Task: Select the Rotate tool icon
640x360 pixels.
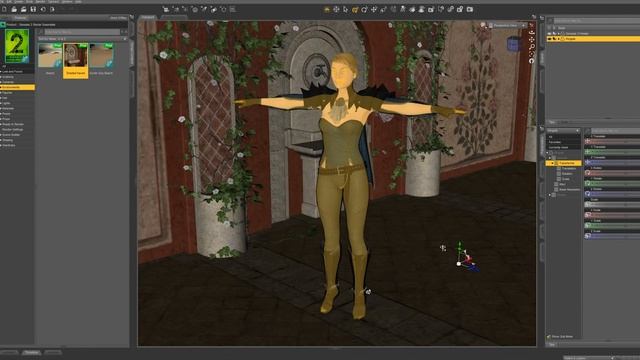Action: pyautogui.click(x=364, y=9)
